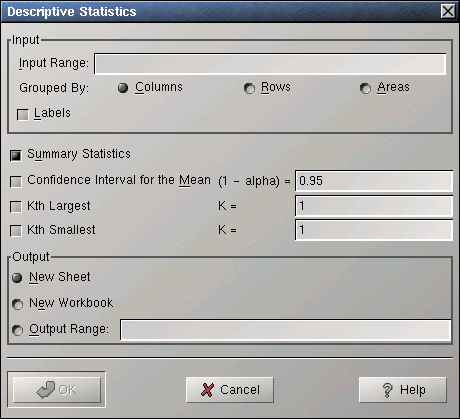460x419 pixels.
Task: Check the Kth Smallest option
Action: 16,231
